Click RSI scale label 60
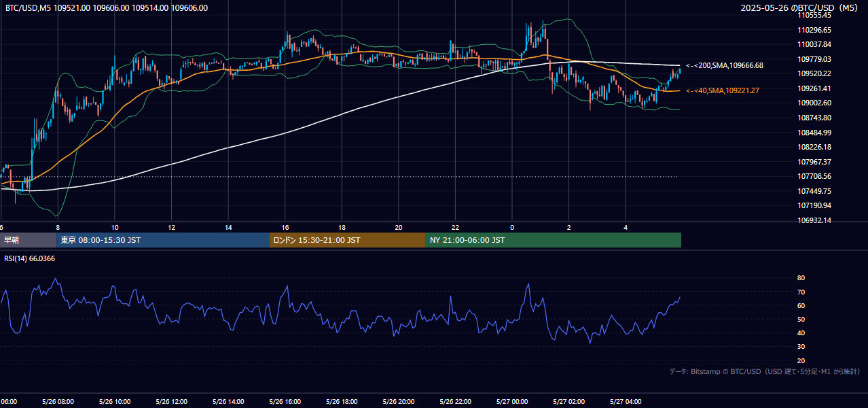 (801, 305)
